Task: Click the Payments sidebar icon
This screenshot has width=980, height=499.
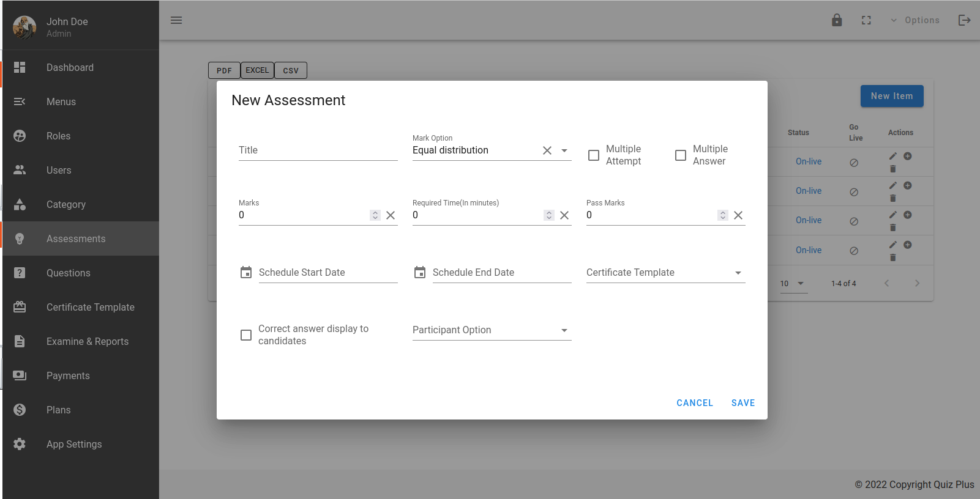Action: (20, 375)
